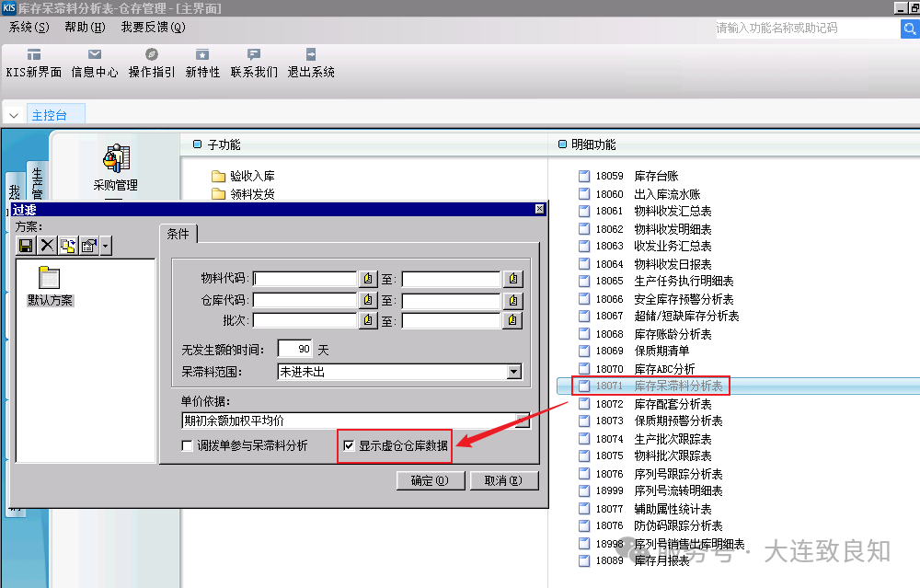Click the 操作指引 toolbar icon
920x588 pixels.
point(152,55)
